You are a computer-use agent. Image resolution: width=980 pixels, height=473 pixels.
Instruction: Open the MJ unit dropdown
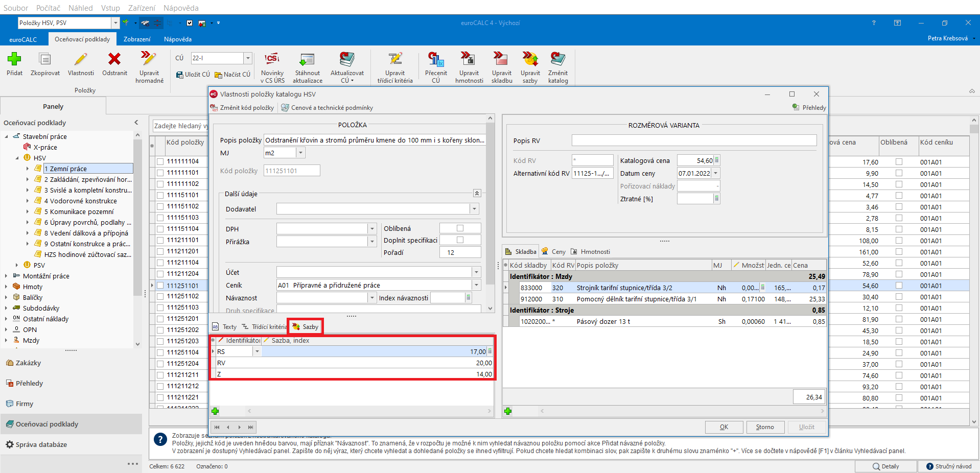(300, 153)
